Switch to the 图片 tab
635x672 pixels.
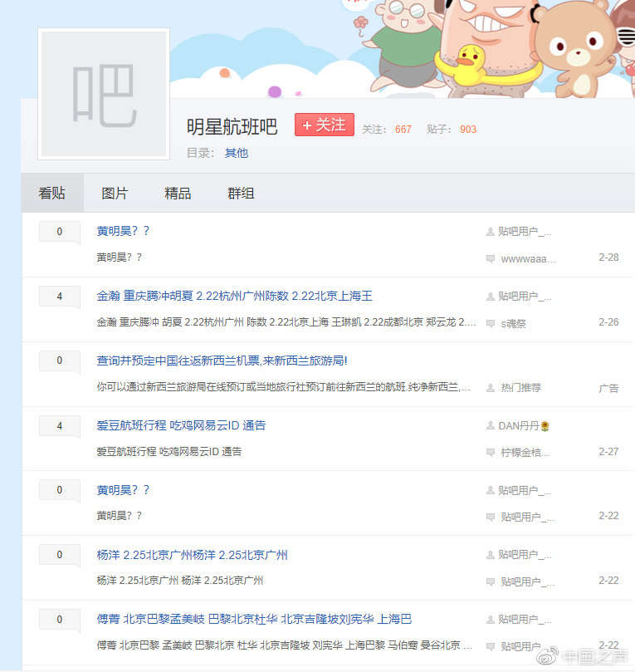115,193
